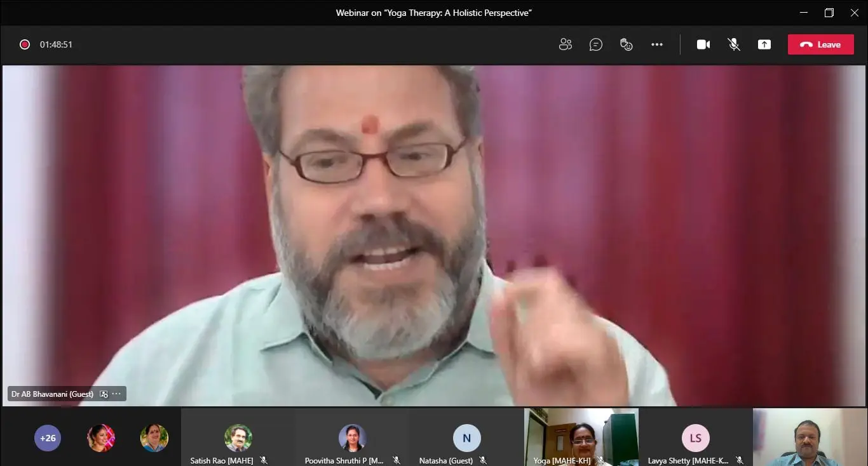Open the share content tray
This screenshot has height=466, width=868.
click(x=764, y=44)
